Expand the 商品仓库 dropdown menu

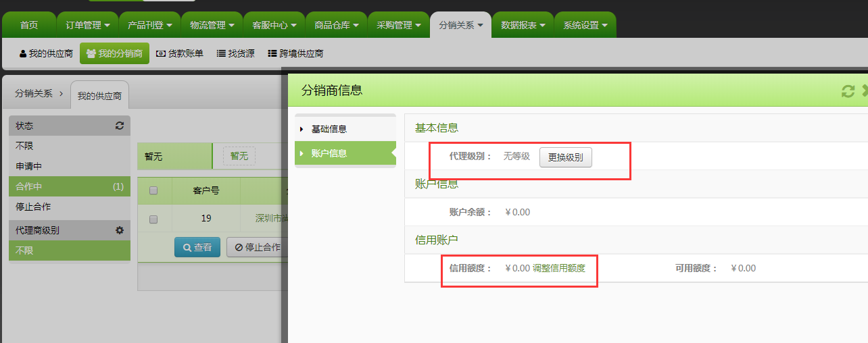336,25
